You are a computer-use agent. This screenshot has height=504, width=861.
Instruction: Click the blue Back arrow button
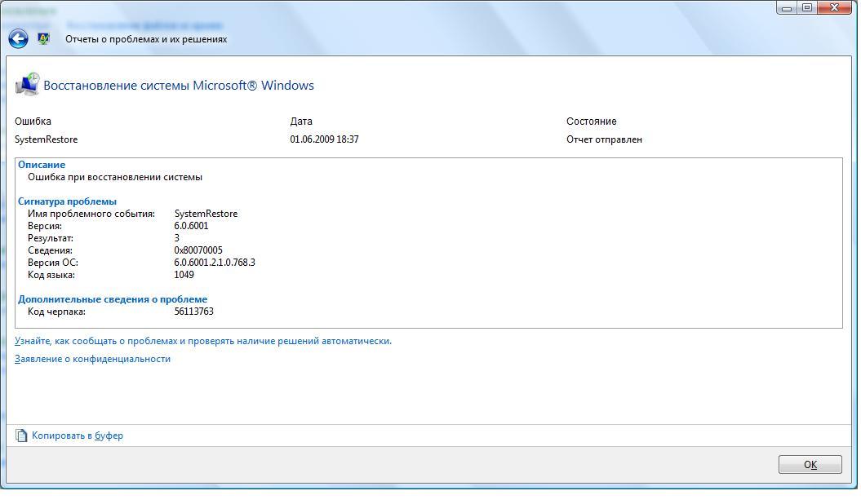(x=18, y=38)
